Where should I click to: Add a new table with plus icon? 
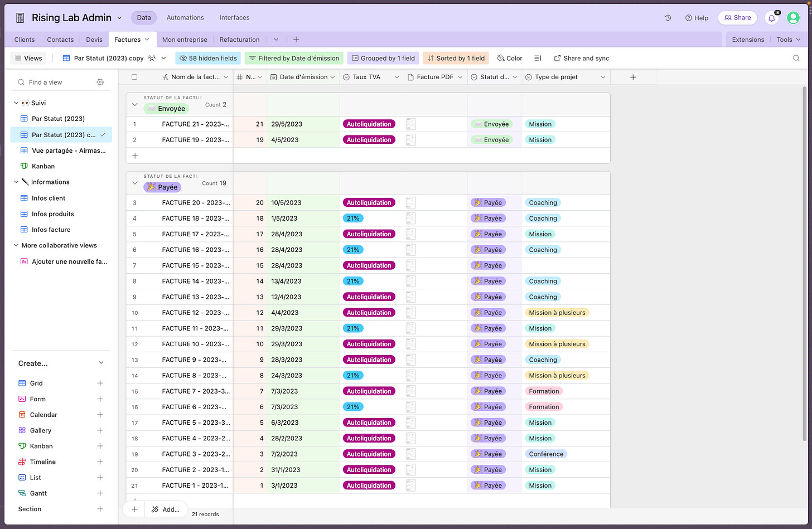pos(296,40)
